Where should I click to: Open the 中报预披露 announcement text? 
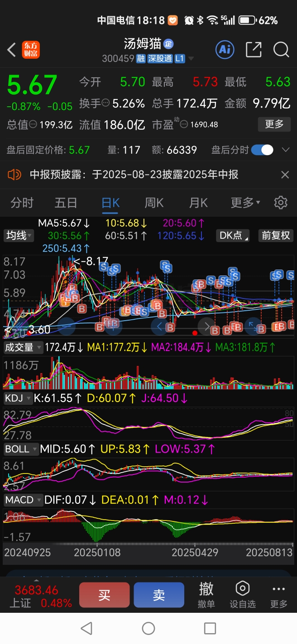(x=134, y=175)
